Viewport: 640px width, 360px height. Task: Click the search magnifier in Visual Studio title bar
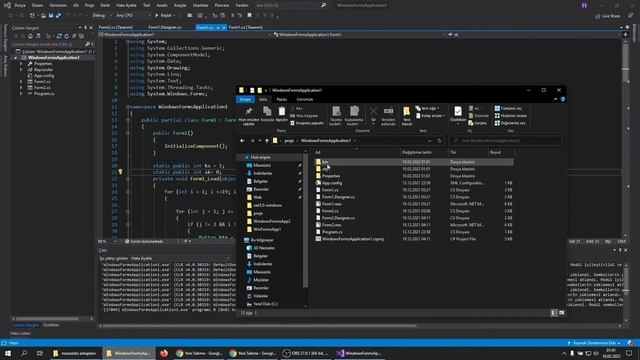324,5
